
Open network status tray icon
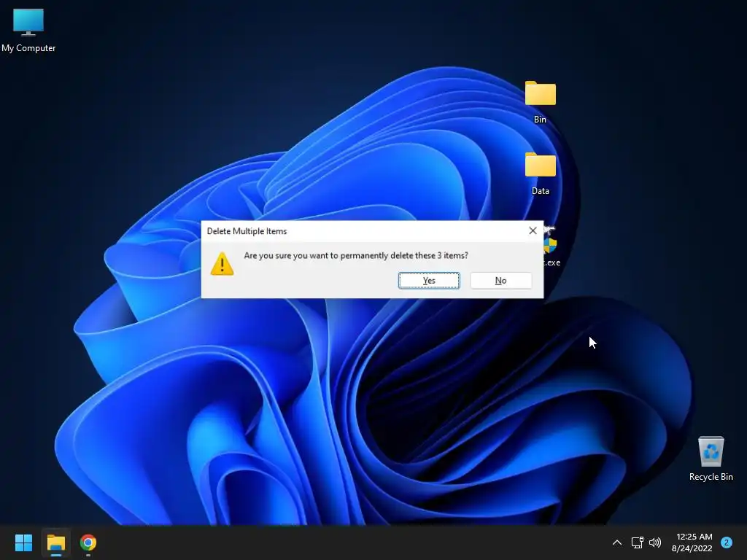(637, 542)
